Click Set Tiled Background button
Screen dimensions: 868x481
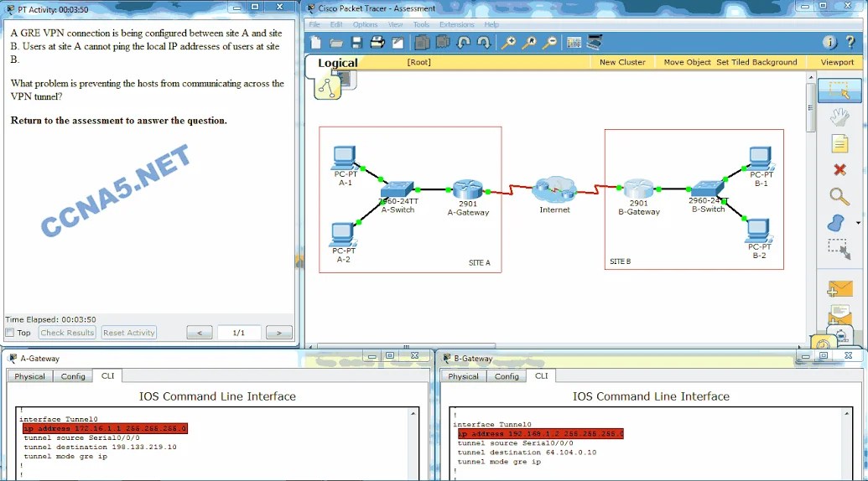[756, 62]
